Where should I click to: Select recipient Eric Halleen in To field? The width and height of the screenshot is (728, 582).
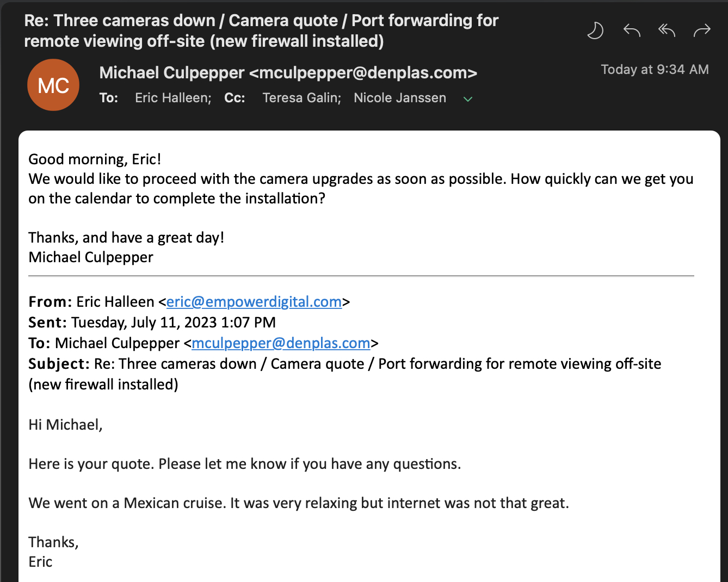click(172, 98)
